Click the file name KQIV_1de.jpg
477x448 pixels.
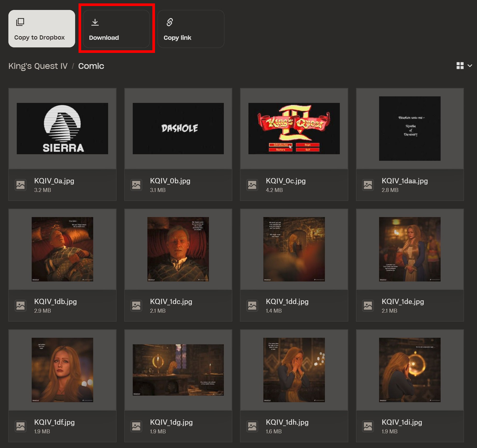(x=403, y=302)
